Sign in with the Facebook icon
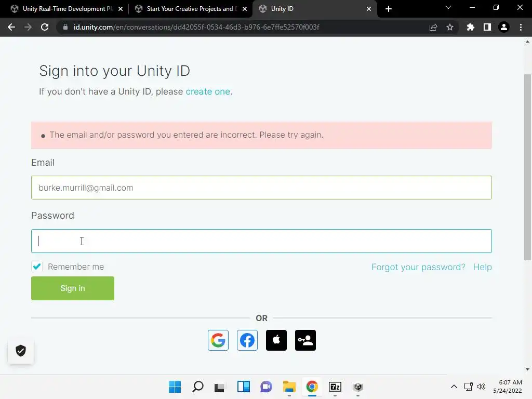The image size is (532, 399). pyautogui.click(x=247, y=340)
